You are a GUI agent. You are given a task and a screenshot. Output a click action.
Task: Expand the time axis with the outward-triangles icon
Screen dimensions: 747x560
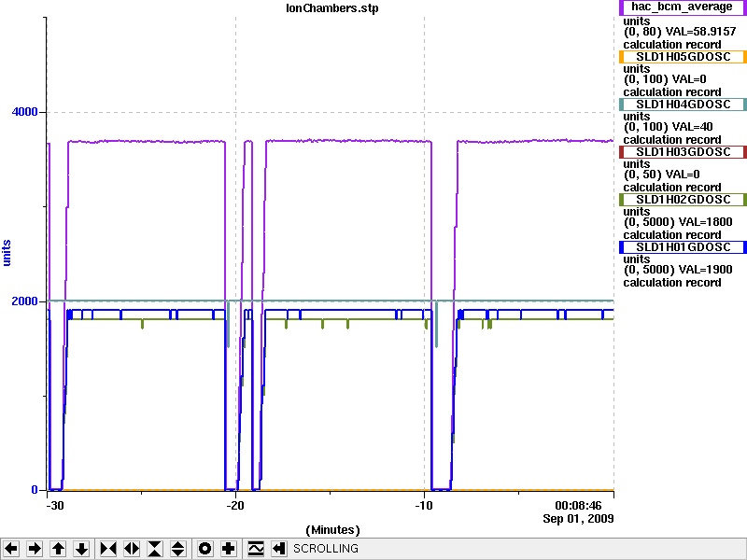[x=132, y=549]
